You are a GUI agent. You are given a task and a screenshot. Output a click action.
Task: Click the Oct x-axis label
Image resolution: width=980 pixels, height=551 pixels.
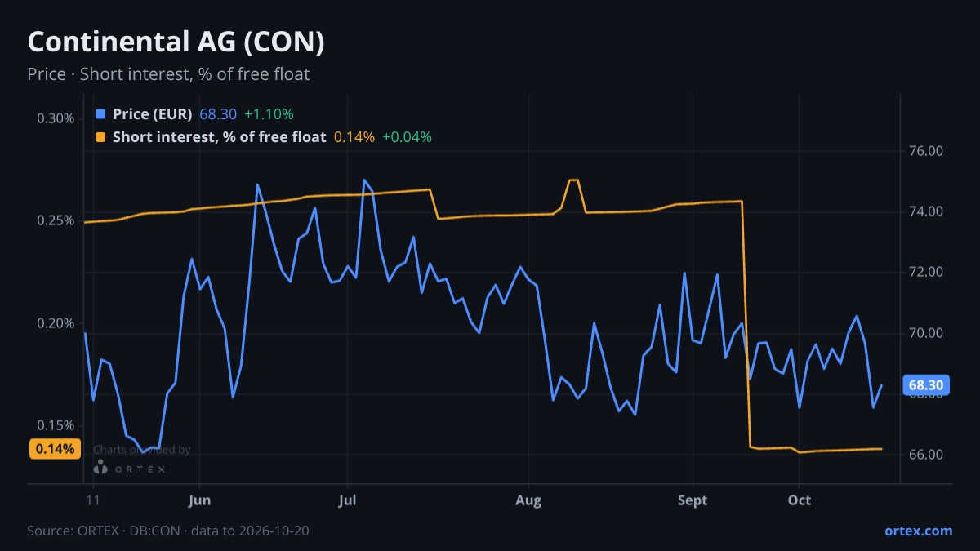click(800, 500)
